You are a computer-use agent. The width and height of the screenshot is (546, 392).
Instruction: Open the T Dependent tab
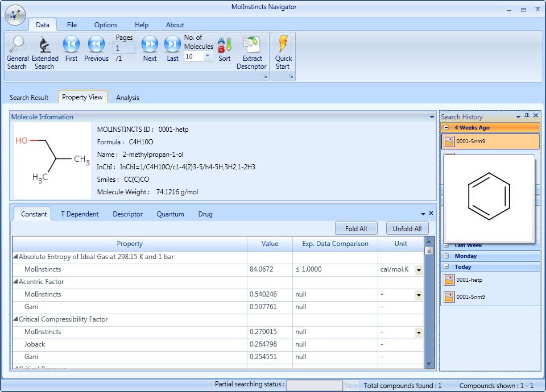point(80,214)
